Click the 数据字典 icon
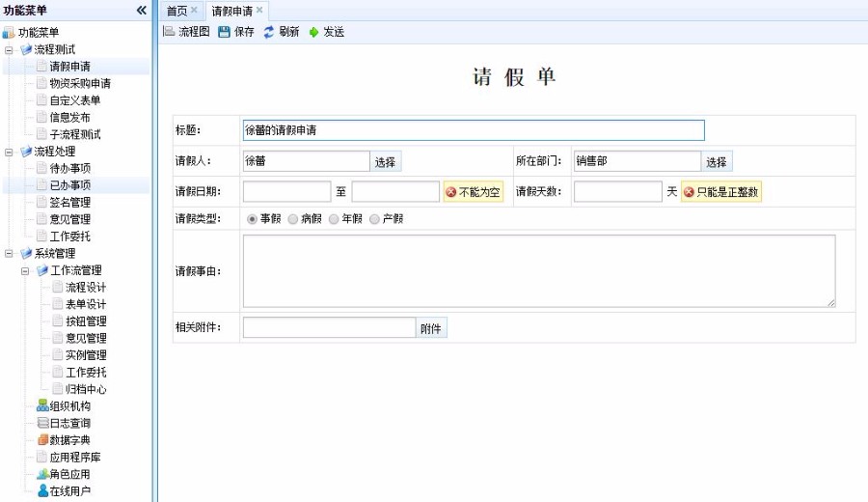The image size is (868, 502). (x=42, y=440)
